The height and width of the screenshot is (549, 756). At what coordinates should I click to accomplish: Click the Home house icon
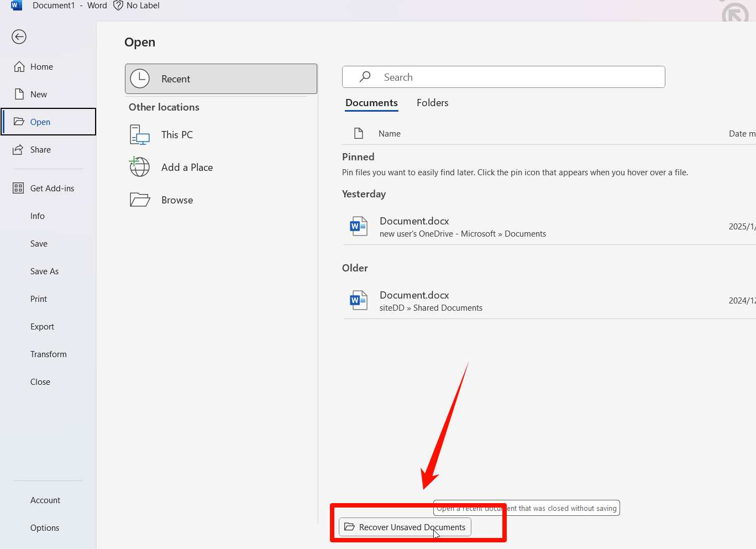pos(19,67)
